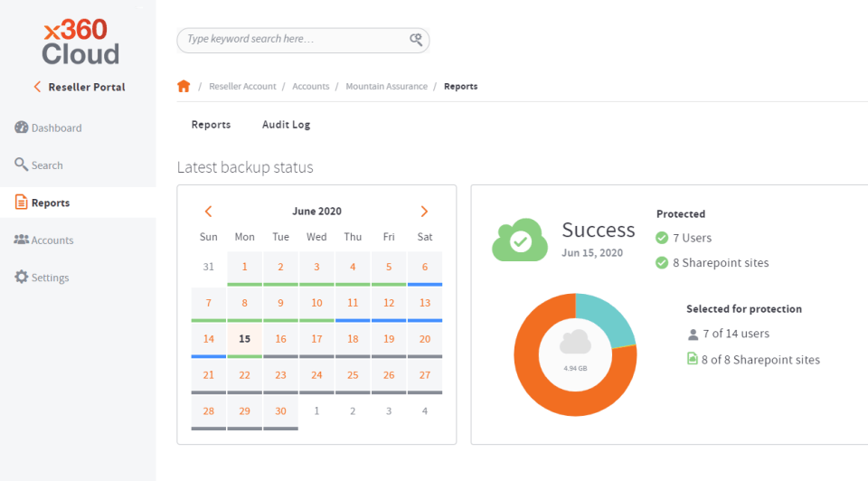Open Mountain Assurance breadcrumb link
868x481 pixels.
tap(386, 87)
